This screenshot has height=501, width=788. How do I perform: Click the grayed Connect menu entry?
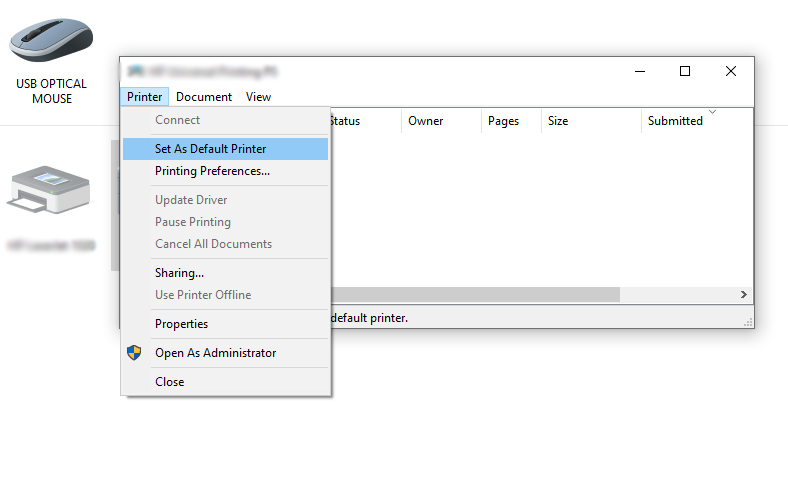[225, 120]
